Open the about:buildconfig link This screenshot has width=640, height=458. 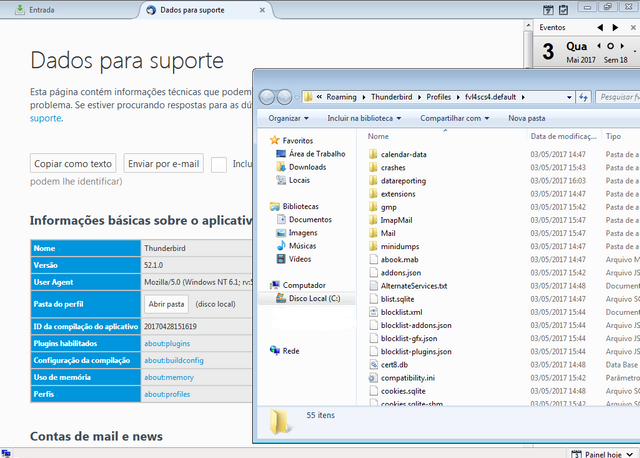click(x=174, y=360)
